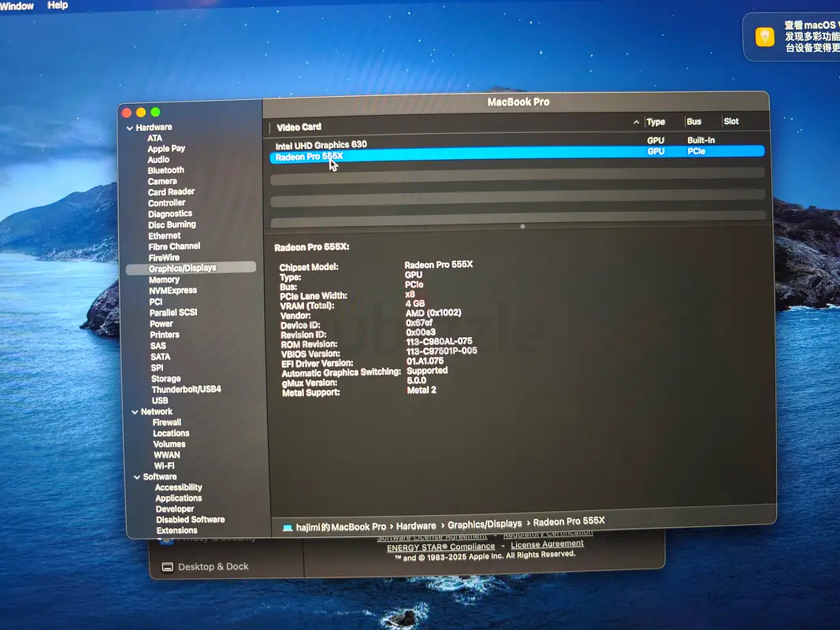This screenshot has height=630, width=840.
Task: Select Wi-Fi under Network
Action: click(x=164, y=465)
